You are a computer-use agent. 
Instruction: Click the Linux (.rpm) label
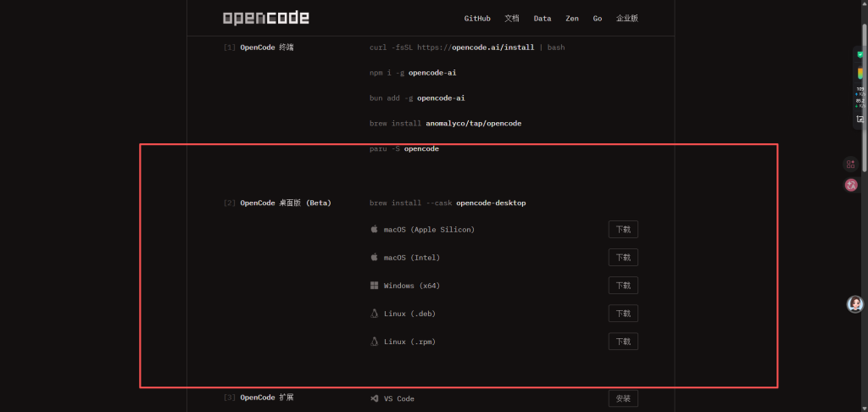click(409, 342)
